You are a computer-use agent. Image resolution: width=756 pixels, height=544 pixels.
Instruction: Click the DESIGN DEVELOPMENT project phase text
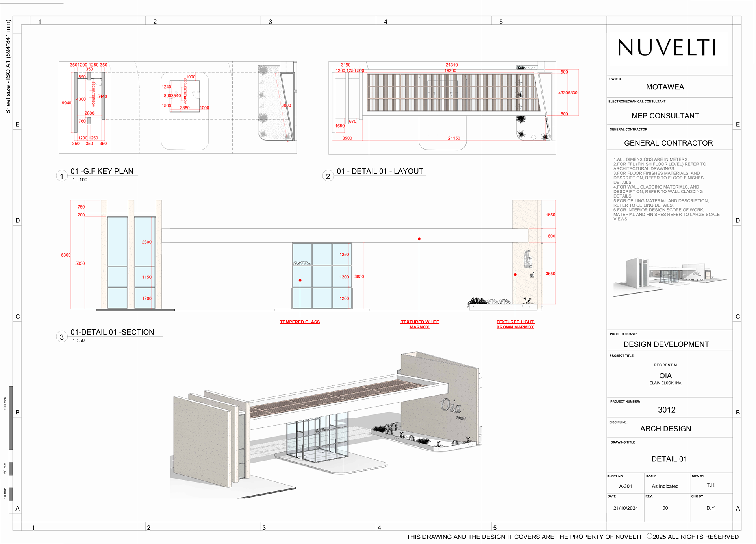tap(666, 344)
